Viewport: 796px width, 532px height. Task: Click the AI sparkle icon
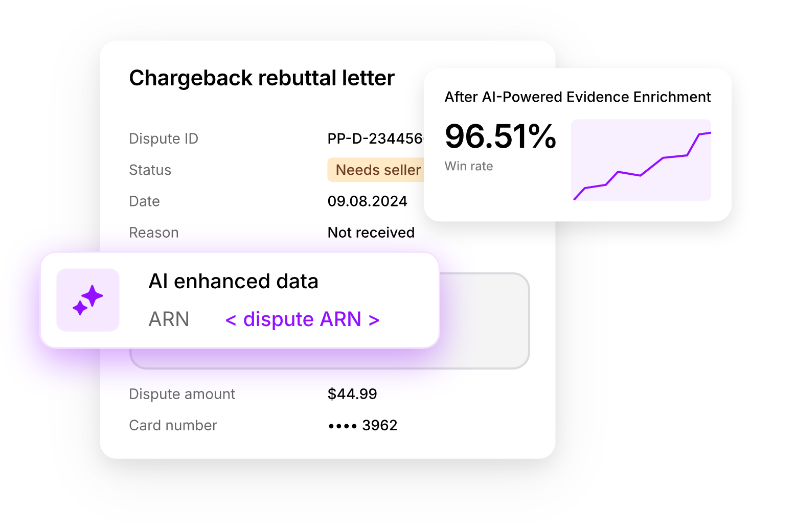click(88, 300)
